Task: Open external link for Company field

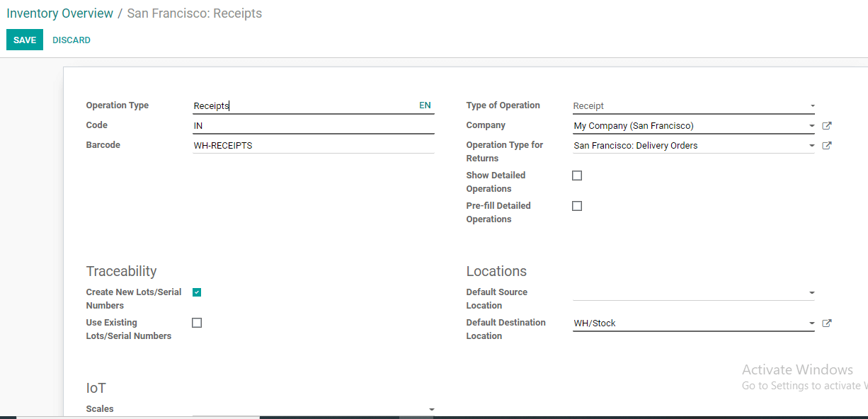Action: [x=826, y=126]
